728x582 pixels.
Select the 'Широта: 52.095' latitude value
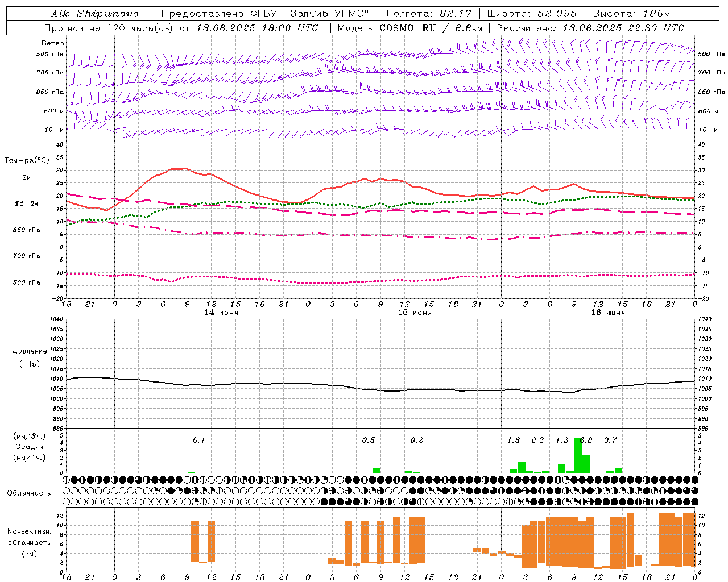532,14
